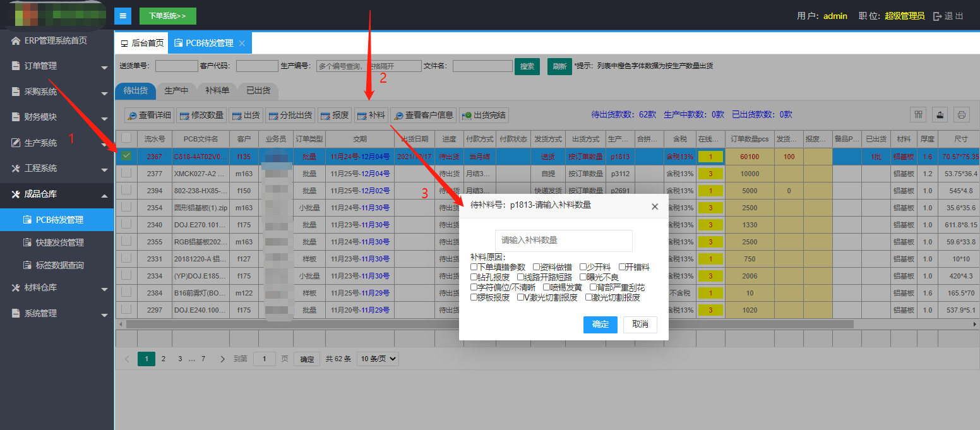
Task: Open 快捷发货管理 in the sidebar
Action: (59, 242)
